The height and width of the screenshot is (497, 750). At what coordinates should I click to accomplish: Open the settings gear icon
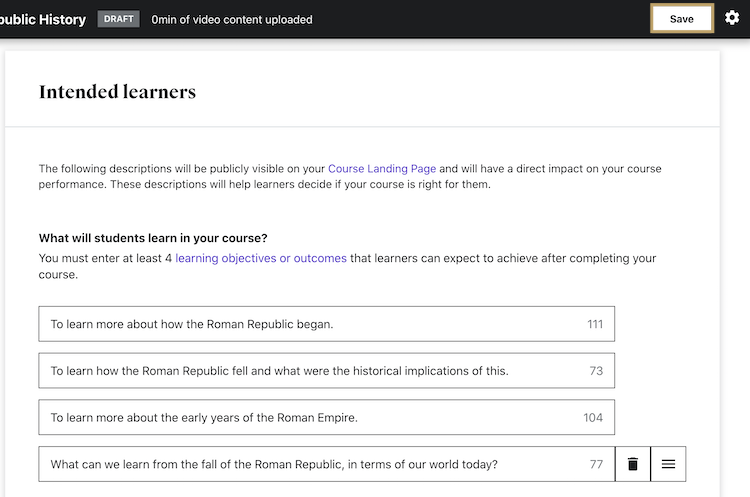(x=732, y=19)
